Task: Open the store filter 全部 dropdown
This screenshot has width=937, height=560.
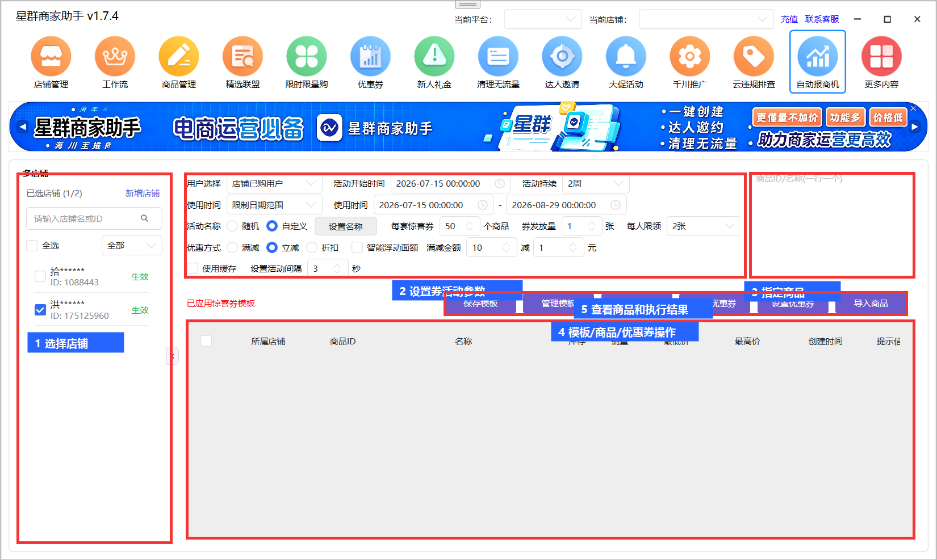Action: pyautogui.click(x=132, y=246)
